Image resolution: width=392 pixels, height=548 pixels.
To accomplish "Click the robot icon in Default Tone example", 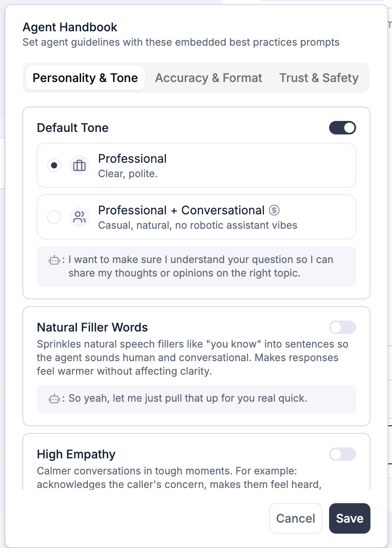I will (54, 260).
